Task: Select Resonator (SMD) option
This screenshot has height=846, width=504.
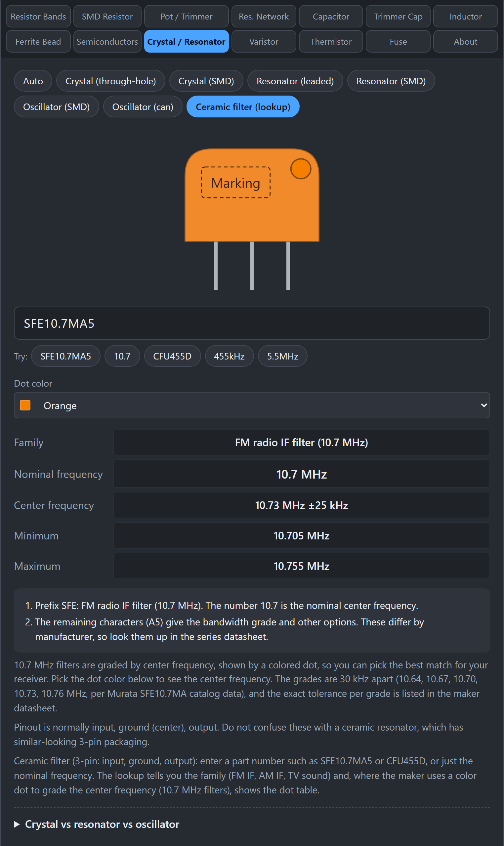Action: click(x=391, y=81)
